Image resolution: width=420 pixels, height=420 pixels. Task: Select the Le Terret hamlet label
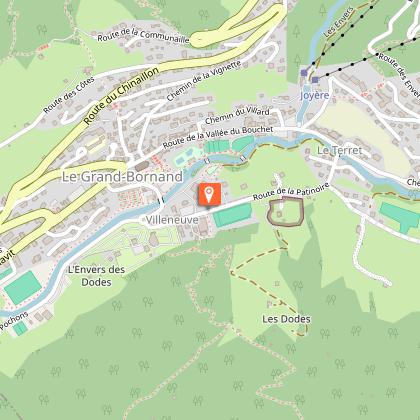point(339,151)
